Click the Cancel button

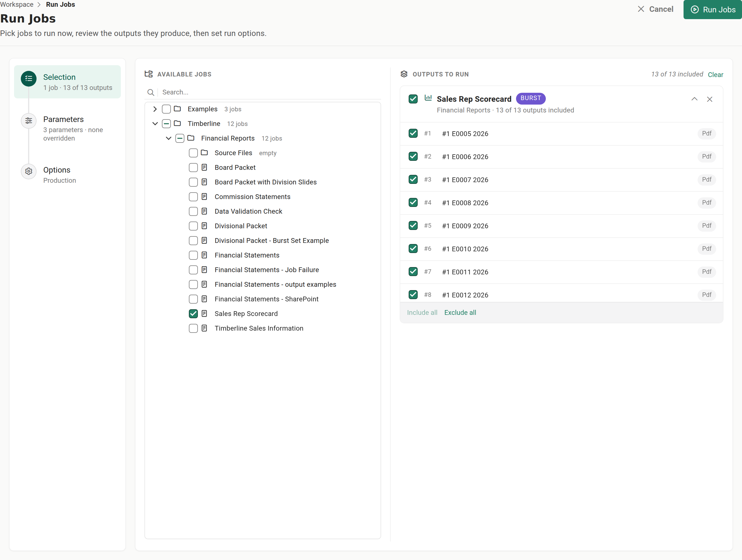tap(655, 9)
